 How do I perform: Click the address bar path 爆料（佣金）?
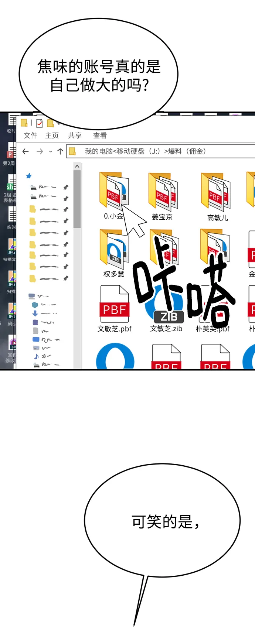(x=187, y=151)
